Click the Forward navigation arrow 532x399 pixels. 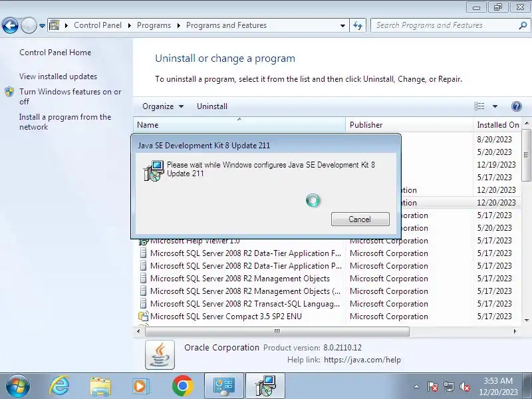(x=29, y=25)
